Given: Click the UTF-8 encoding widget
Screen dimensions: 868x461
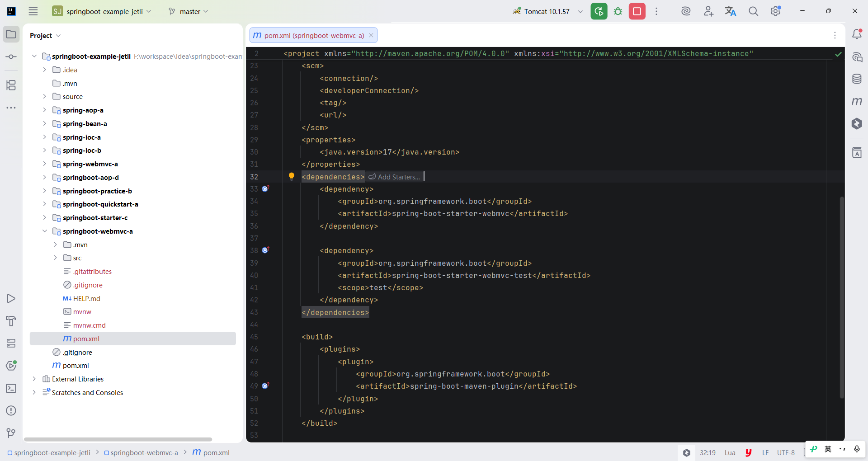Looking at the screenshot, I should pyautogui.click(x=786, y=452).
